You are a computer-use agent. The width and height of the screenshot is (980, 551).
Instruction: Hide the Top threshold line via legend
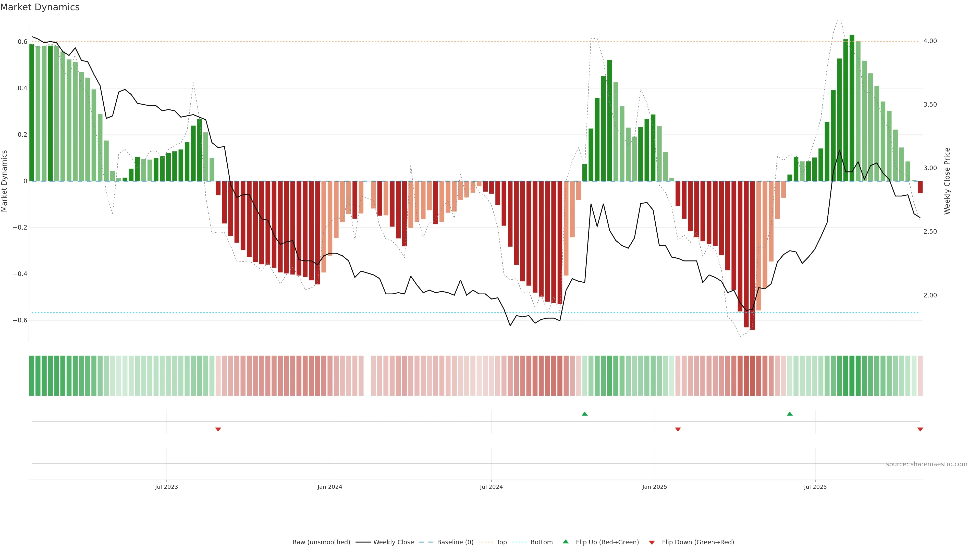tap(501, 542)
